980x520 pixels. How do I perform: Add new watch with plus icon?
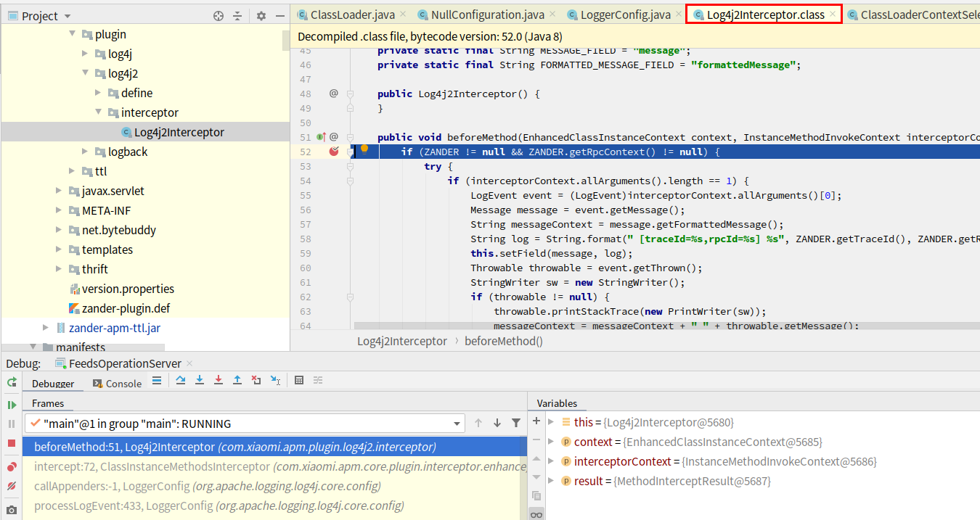[536, 421]
